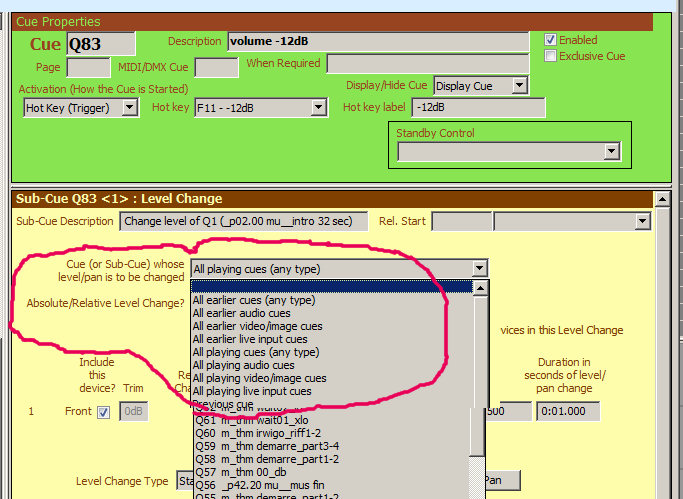Choose 'All earlier audio cues' from list
683x499 pixels.
pos(241,313)
